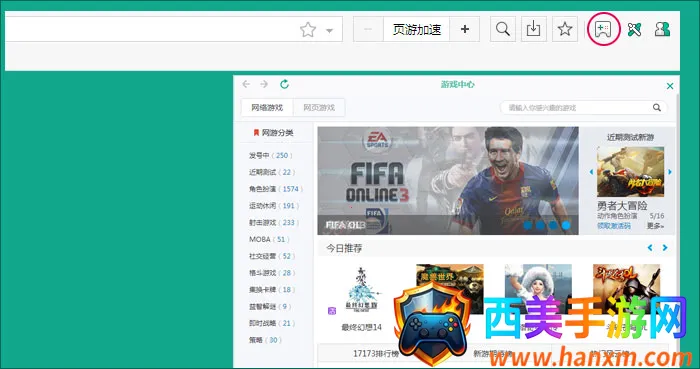The width and height of the screenshot is (700, 369).
Task: Expand the address bar dropdown arrow
Action: pos(329,31)
